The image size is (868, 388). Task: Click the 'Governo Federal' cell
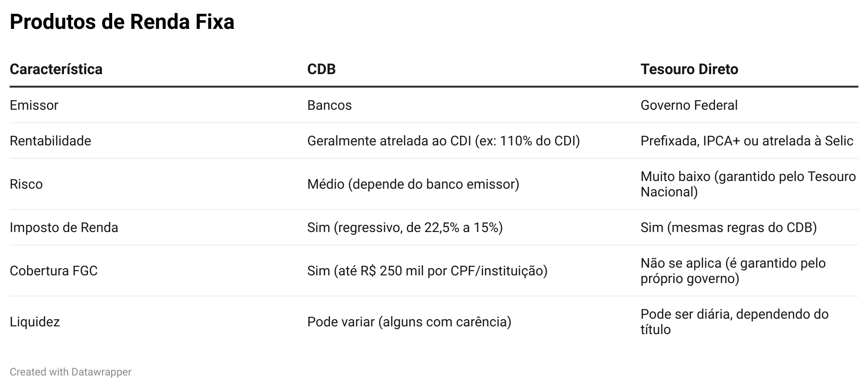[x=689, y=105]
